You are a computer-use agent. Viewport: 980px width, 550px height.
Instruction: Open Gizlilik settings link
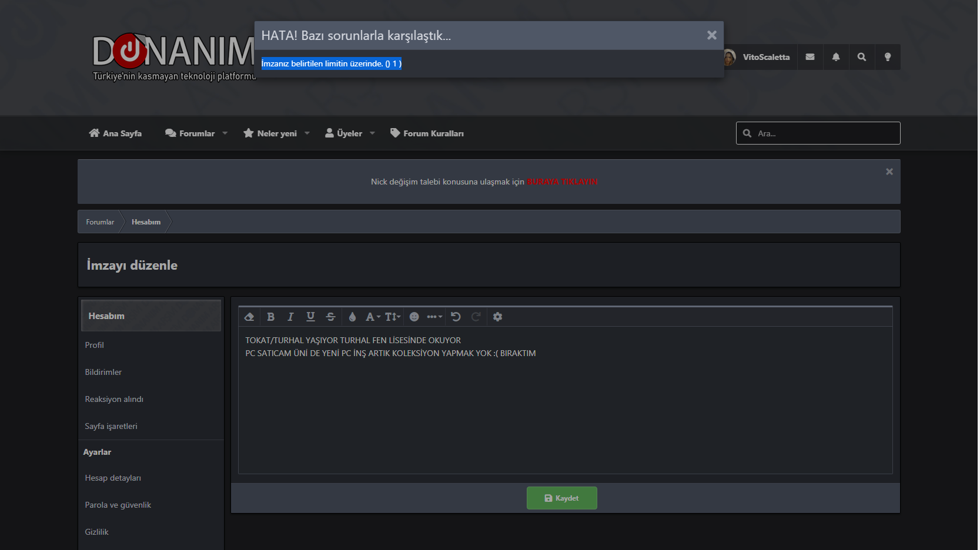click(96, 532)
